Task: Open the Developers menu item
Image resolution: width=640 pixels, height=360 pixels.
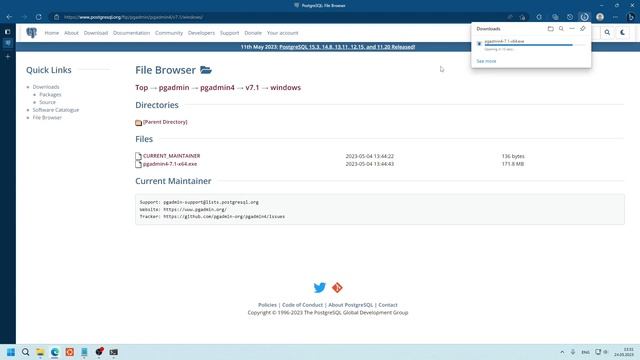Action: tap(201, 33)
